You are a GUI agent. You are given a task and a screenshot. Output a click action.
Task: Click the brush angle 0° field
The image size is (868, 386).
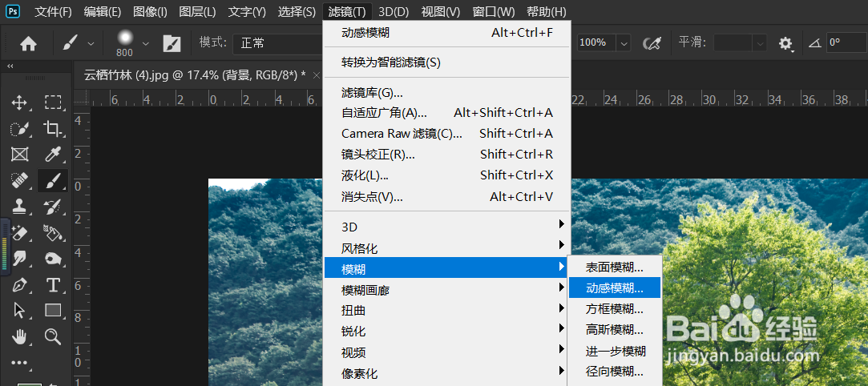(846, 42)
